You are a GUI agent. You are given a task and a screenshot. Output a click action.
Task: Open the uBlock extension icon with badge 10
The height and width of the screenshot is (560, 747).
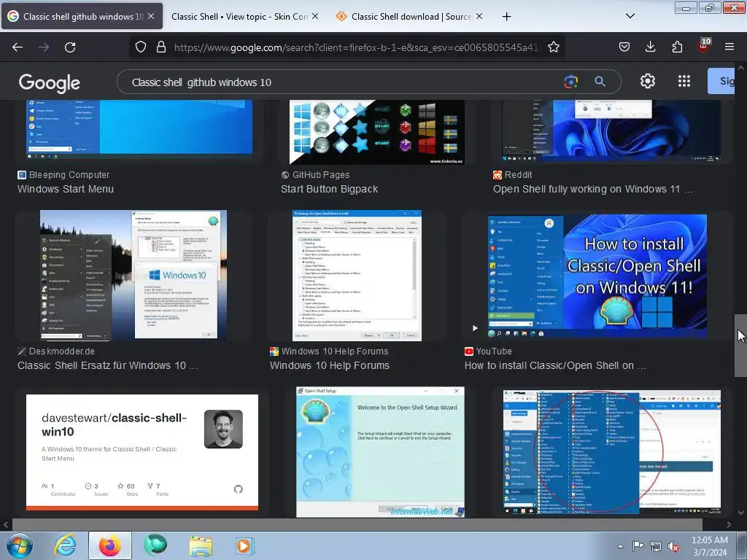(x=704, y=45)
